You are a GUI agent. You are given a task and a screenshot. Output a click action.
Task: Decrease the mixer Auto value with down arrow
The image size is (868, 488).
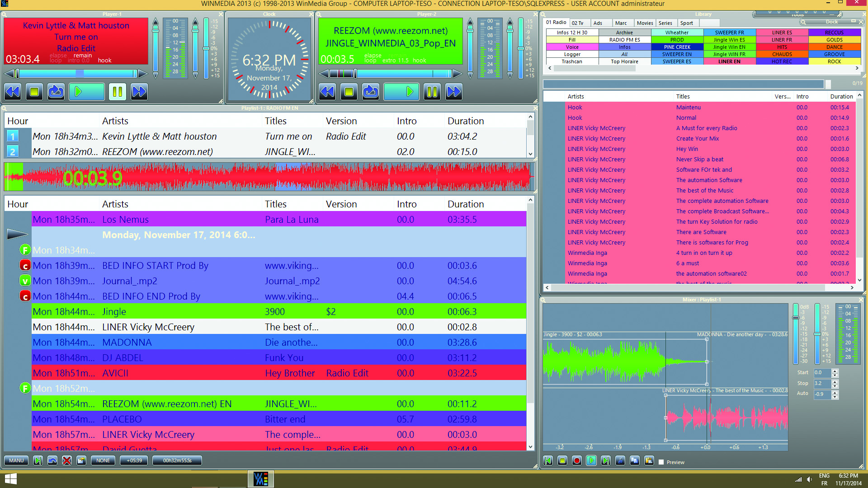click(x=835, y=397)
